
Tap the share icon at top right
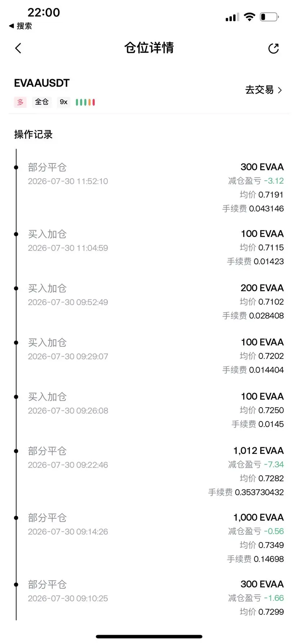(x=274, y=49)
